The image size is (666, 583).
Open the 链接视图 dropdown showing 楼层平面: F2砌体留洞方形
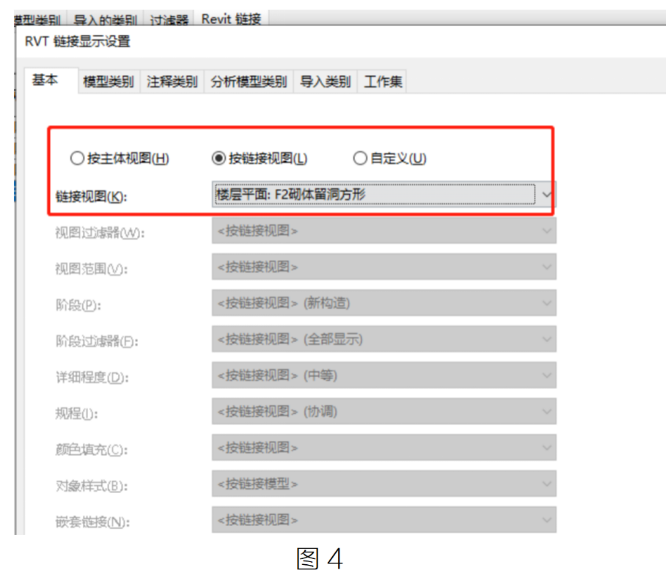[384, 194]
